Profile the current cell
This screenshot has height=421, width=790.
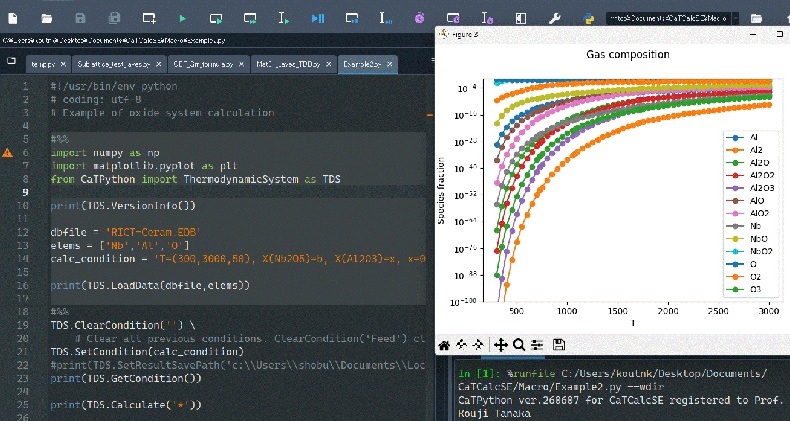tap(453, 19)
